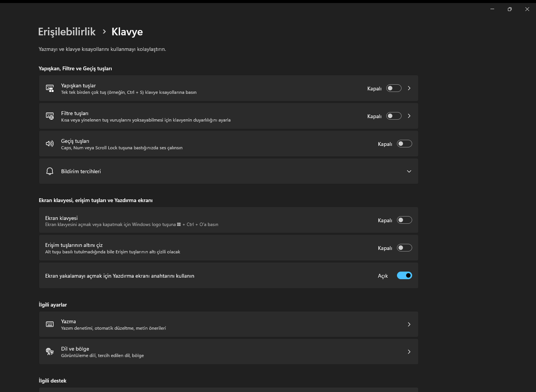Image resolution: width=536 pixels, height=392 pixels.
Task: Enable the Ekran klavyesi toggle
Action: click(404, 220)
